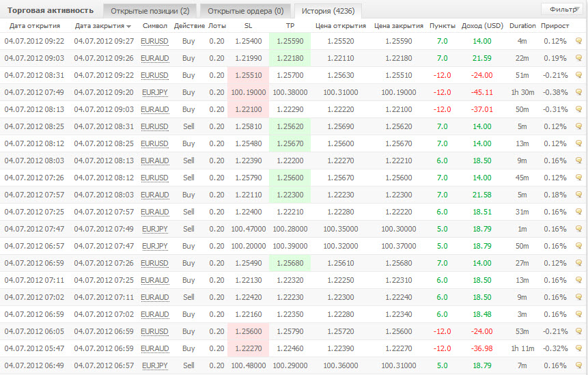Image resolution: width=588 pixels, height=375 pixels.
Task: Click comment icon on trade closed 07:26
Action: pos(578,263)
